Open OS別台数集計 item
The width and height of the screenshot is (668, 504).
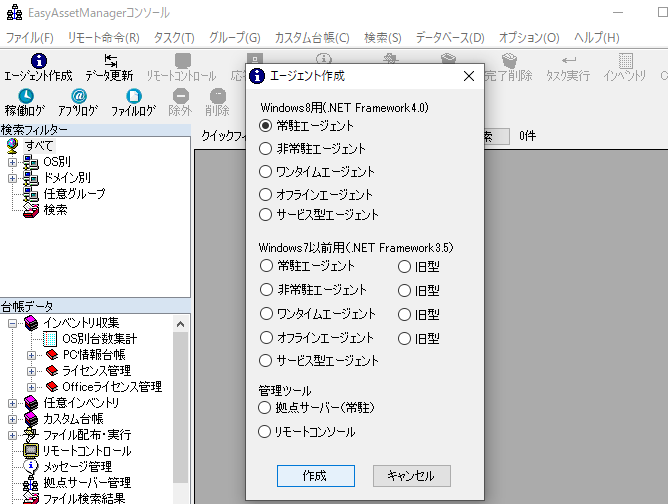[100, 339]
